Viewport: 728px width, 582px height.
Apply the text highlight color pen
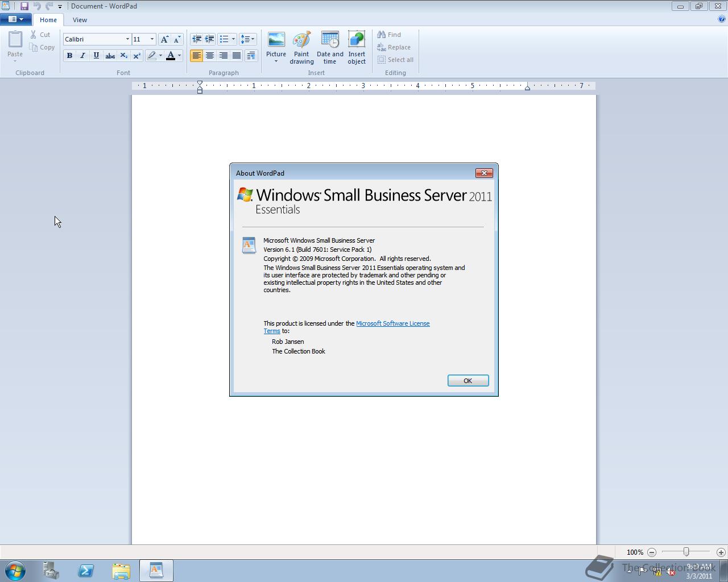[x=151, y=56]
